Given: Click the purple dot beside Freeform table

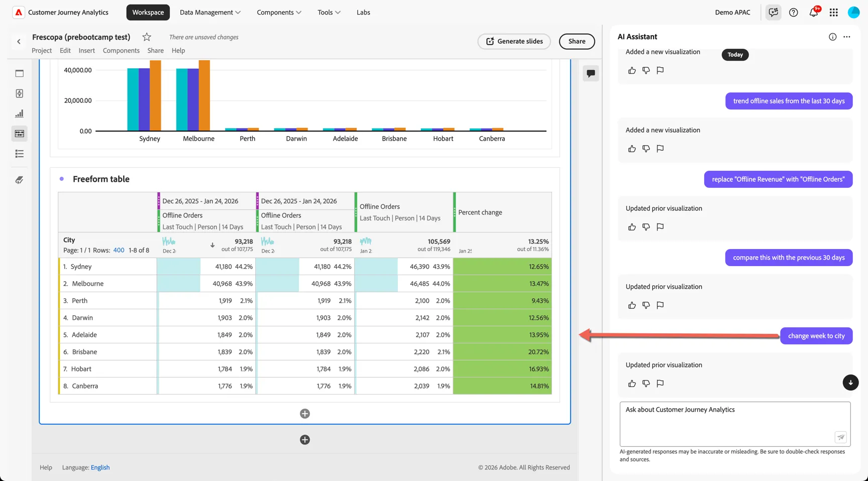Looking at the screenshot, I should click(62, 179).
